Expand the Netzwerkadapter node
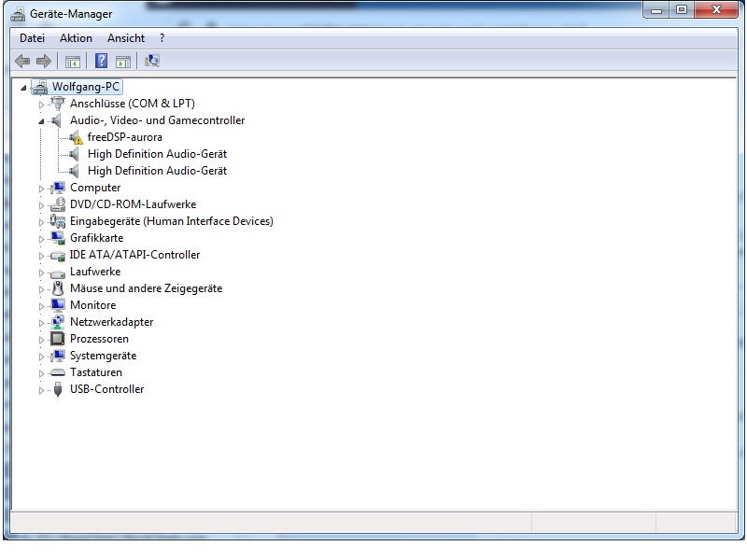Screen dimensions: 747x560 pyautogui.click(x=41, y=323)
